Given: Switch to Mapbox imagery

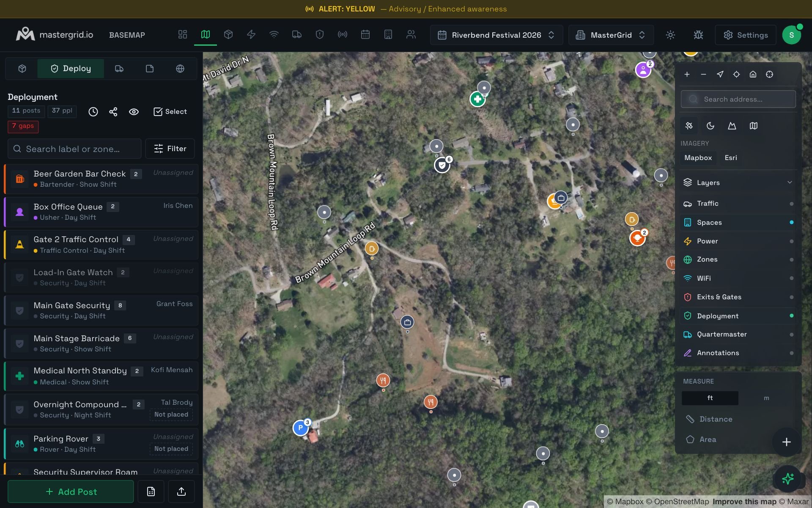Looking at the screenshot, I should tap(698, 158).
